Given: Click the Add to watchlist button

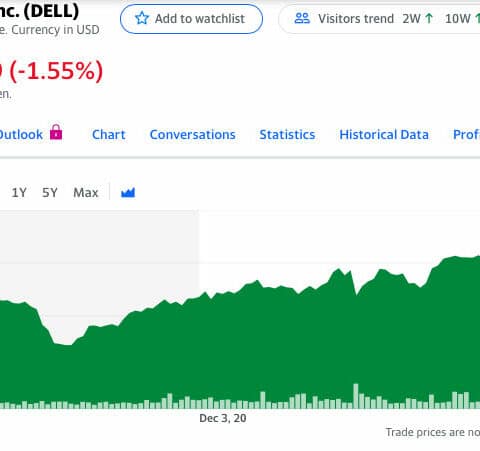Looking at the screenshot, I should [x=191, y=19].
